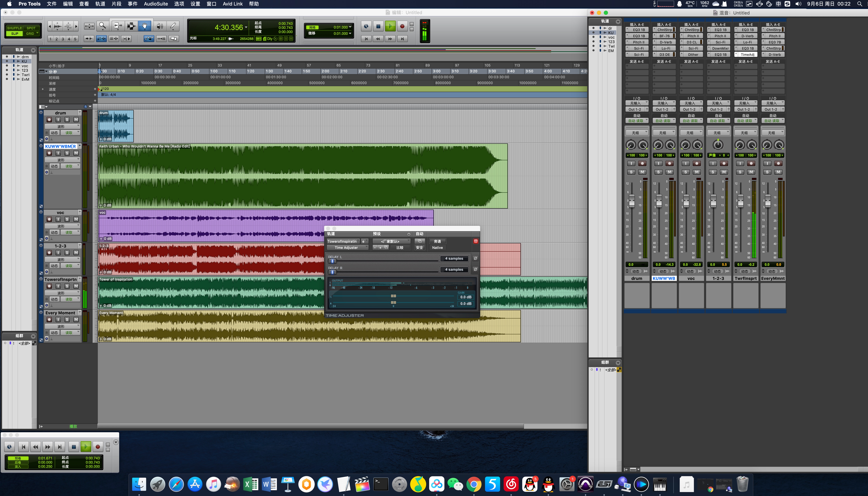Image resolution: width=868 pixels, height=496 pixels.
Task: Click TimeAdj insert on TwrfInsprt channel
Action: 747,54
